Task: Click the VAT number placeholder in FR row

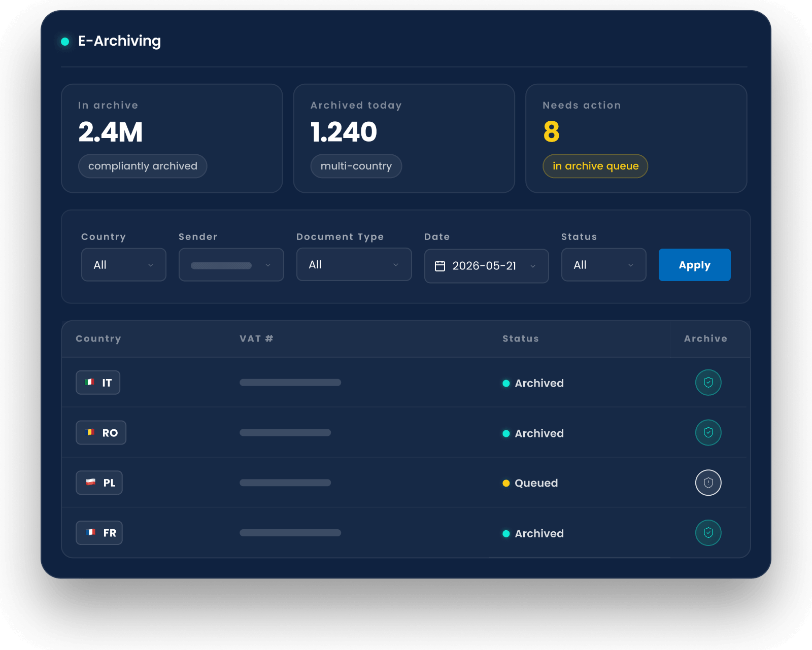Action: pos(290,533)
